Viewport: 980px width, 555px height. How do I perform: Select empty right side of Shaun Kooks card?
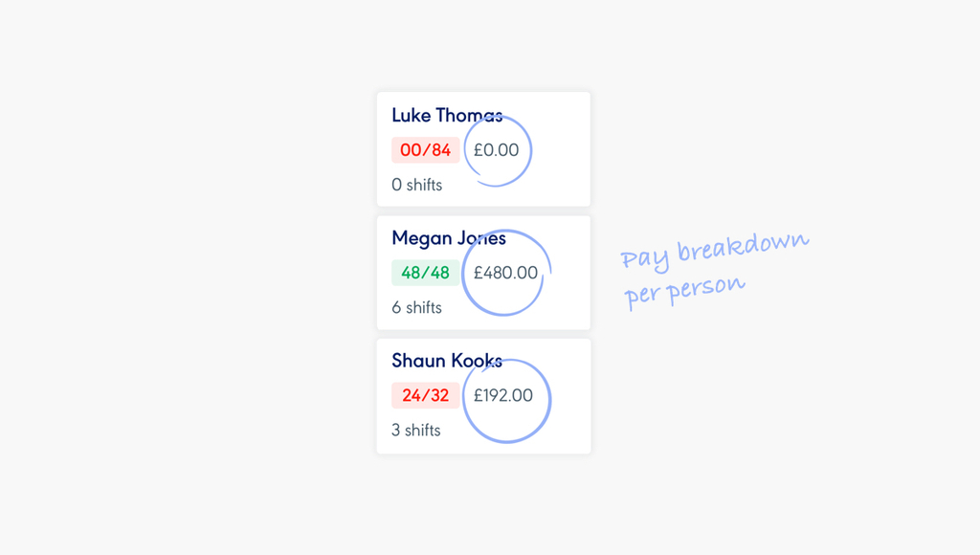570,396
